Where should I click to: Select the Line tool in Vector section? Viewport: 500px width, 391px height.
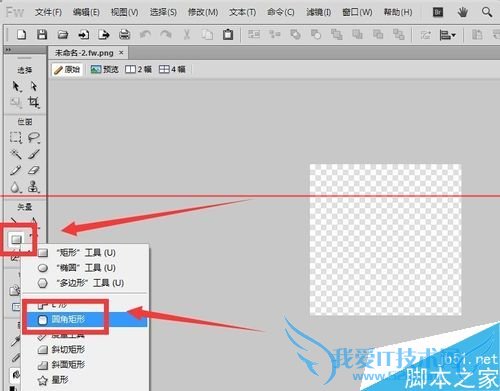pyautogui.click(x=14, y=220)
